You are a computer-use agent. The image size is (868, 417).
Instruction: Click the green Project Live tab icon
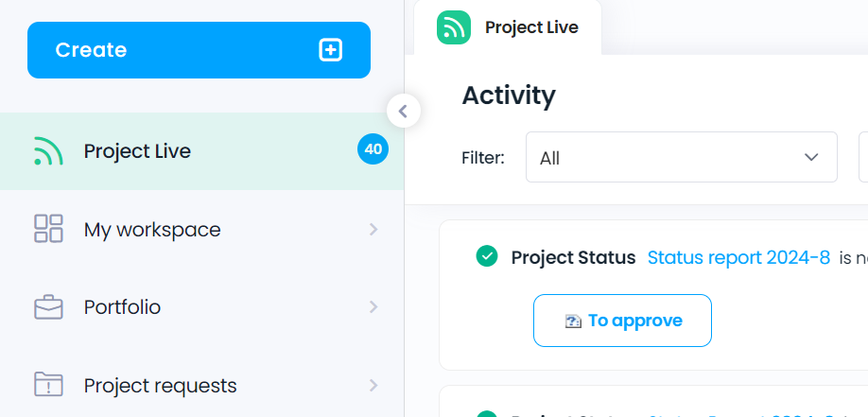(x=453, y=27)
